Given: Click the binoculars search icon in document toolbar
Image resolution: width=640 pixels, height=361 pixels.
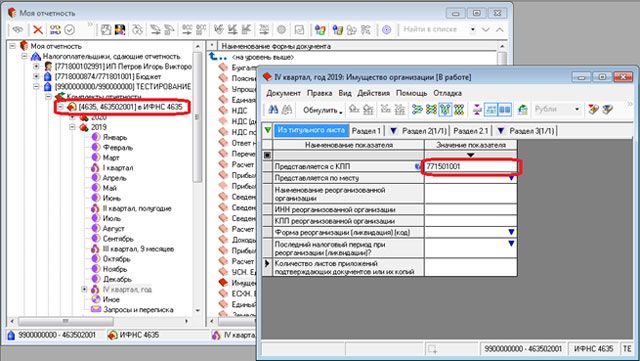Looking at the screenshot, I should coord(273,109).
